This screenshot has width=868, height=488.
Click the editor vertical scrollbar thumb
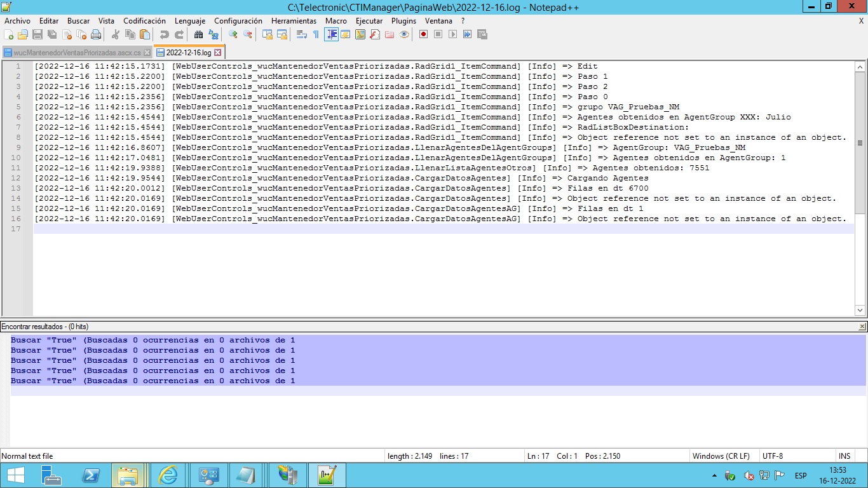860,143
